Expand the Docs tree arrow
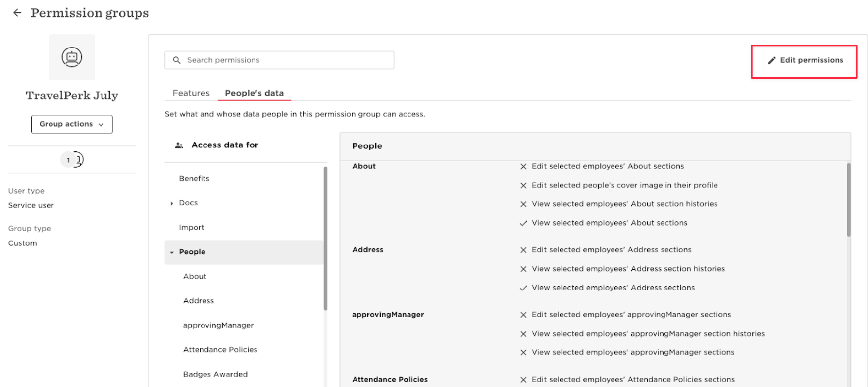This screenshot has height=387, width=868. pos(172,203)
